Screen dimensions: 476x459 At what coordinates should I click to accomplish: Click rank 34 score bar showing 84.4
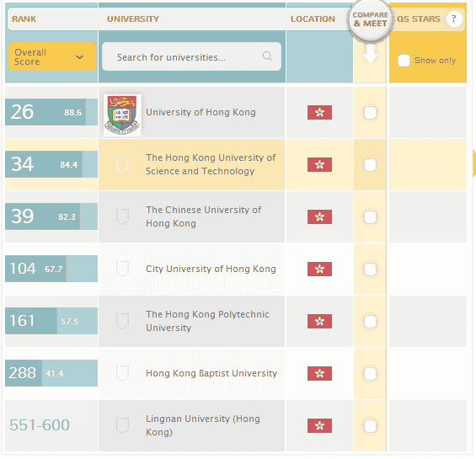[51, 164]
